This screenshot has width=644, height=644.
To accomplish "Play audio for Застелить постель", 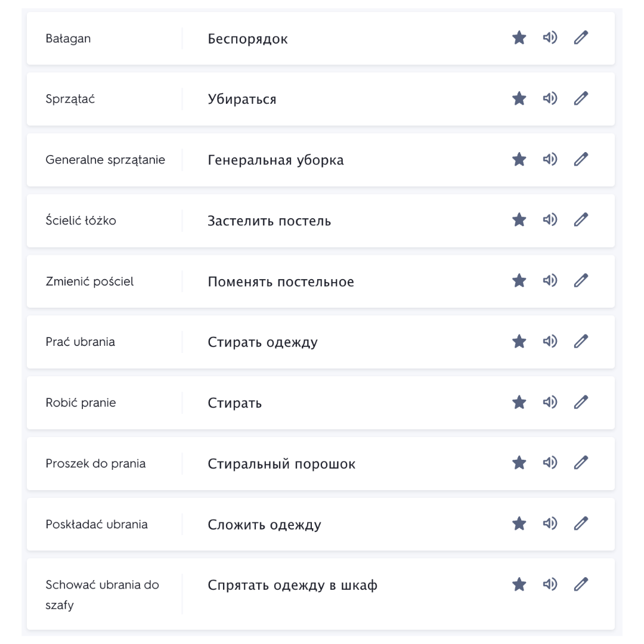I will click(550, 219).
